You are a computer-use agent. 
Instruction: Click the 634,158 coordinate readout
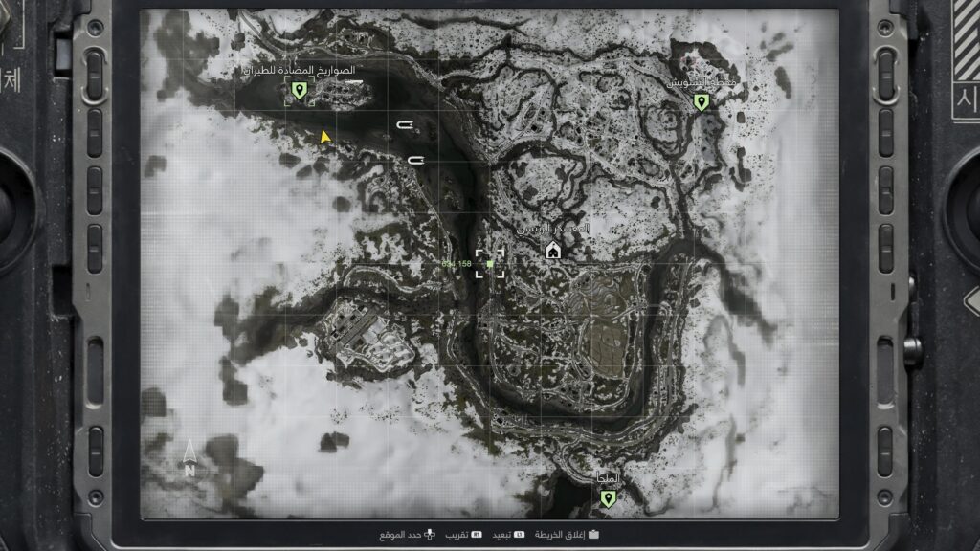457,264
